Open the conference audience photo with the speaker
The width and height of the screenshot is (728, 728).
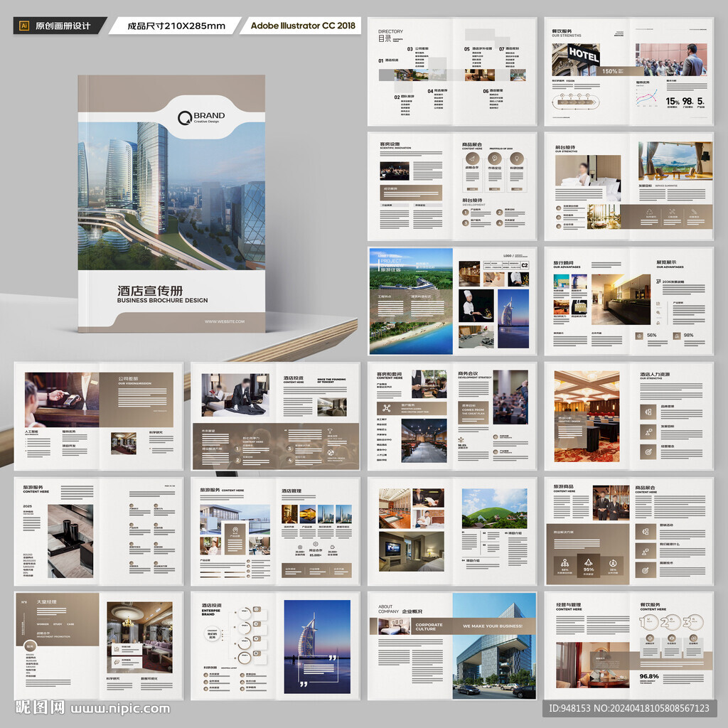pos(671,60)
